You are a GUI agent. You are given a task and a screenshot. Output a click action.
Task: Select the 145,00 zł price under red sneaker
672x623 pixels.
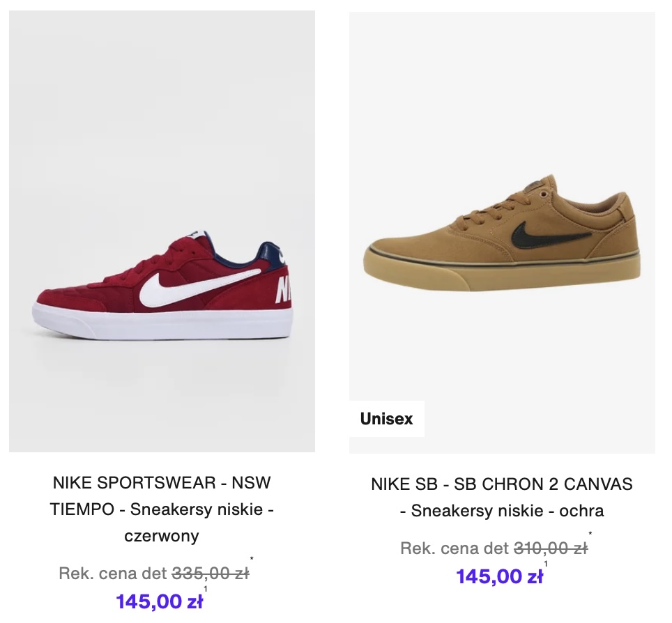pos(159,601)
